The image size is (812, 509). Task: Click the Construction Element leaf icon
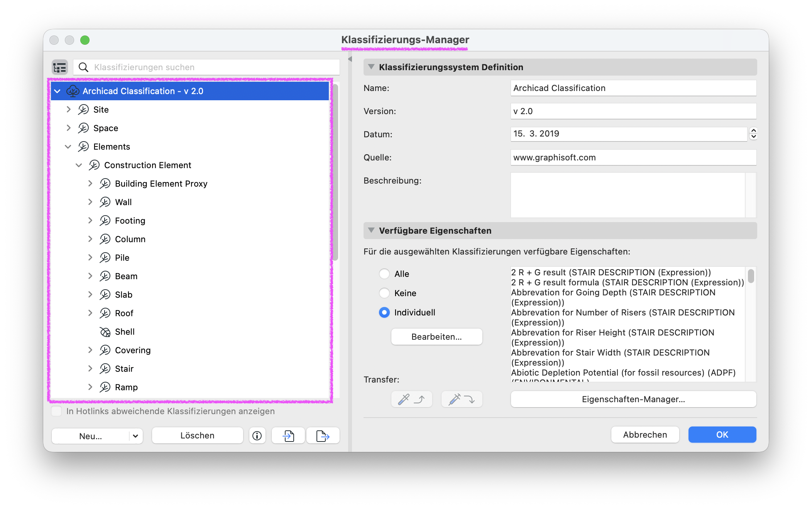[94, 165]
